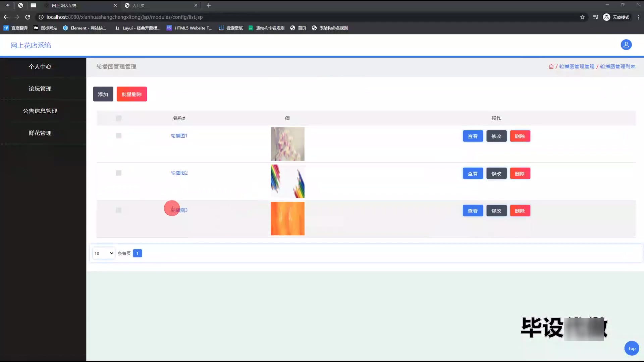Click 查看 for 轮播图2
The width and height of the screenshot is (644, 362).
point(473,173)
